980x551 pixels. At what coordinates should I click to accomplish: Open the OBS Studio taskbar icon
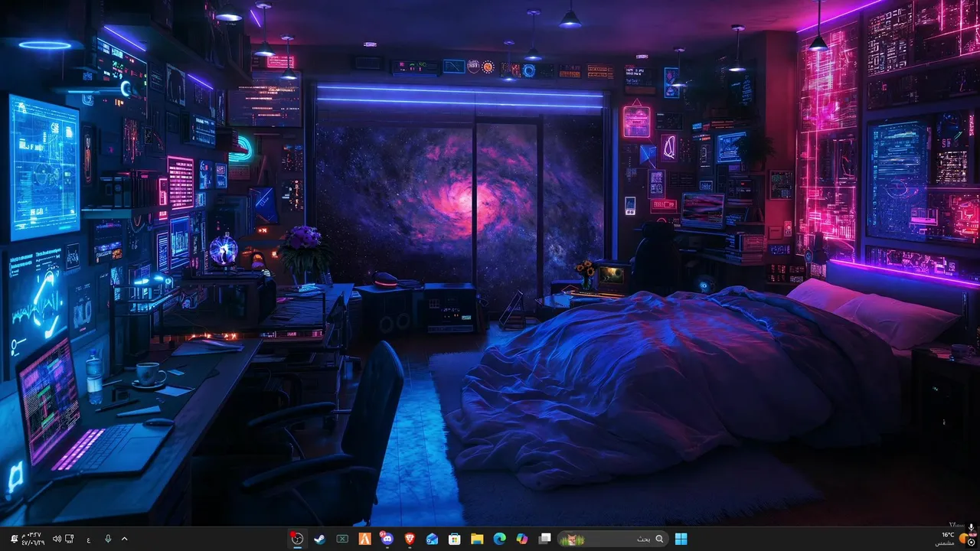click(297, 539)
